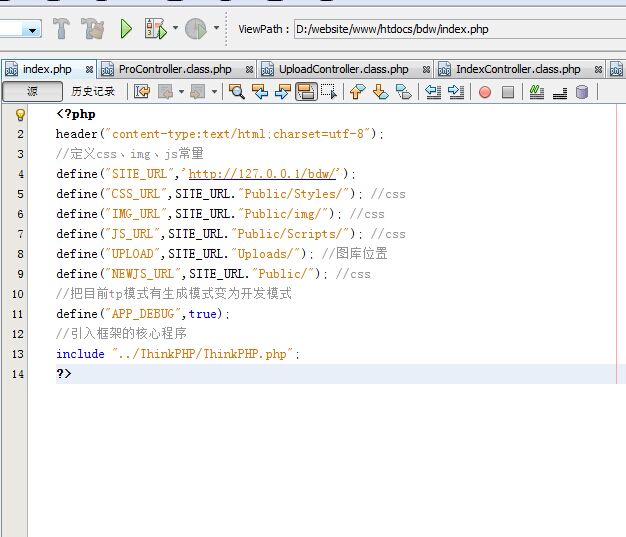Switch to the ProController.class.php tab
This screenshot has width=626, height=537.
click(175, 69)
